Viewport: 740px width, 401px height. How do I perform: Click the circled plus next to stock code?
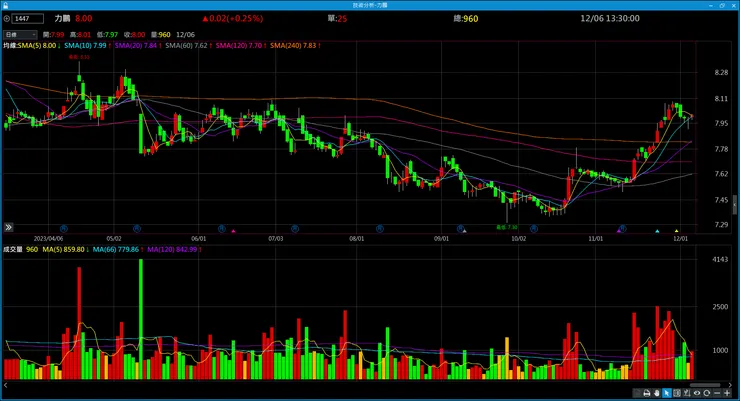[7, 18]
